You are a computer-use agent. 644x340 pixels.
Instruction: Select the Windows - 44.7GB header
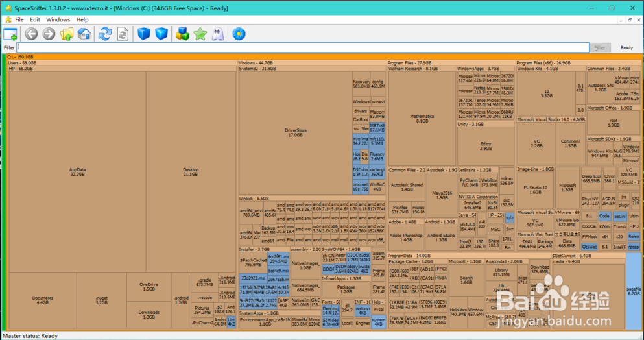312,63
